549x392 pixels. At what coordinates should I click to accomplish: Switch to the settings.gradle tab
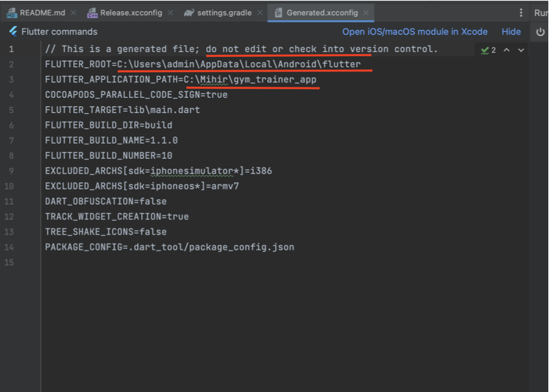[x=224, y=12]
